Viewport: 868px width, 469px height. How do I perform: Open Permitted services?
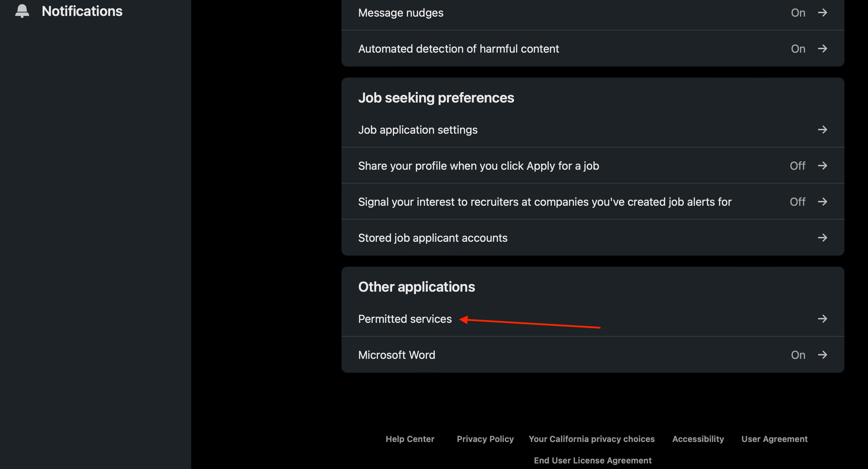(x=593, y=319)
